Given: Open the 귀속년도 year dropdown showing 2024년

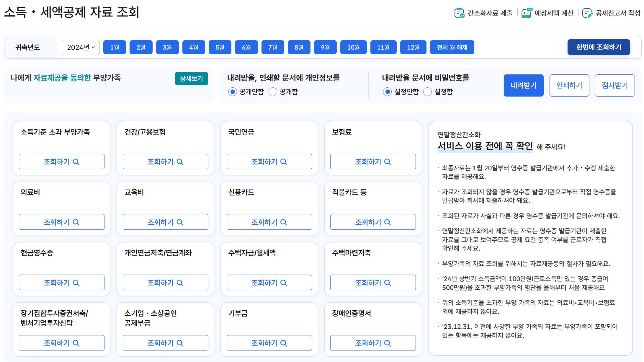Looking at the screenshot, I should click(x=81, y=47).
